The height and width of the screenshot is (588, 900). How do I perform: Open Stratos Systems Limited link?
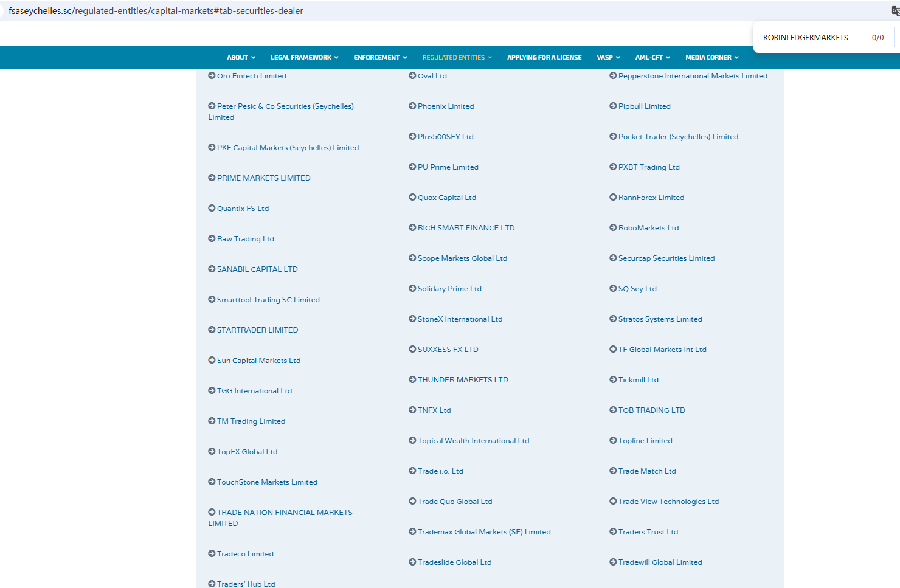[660, 319]
